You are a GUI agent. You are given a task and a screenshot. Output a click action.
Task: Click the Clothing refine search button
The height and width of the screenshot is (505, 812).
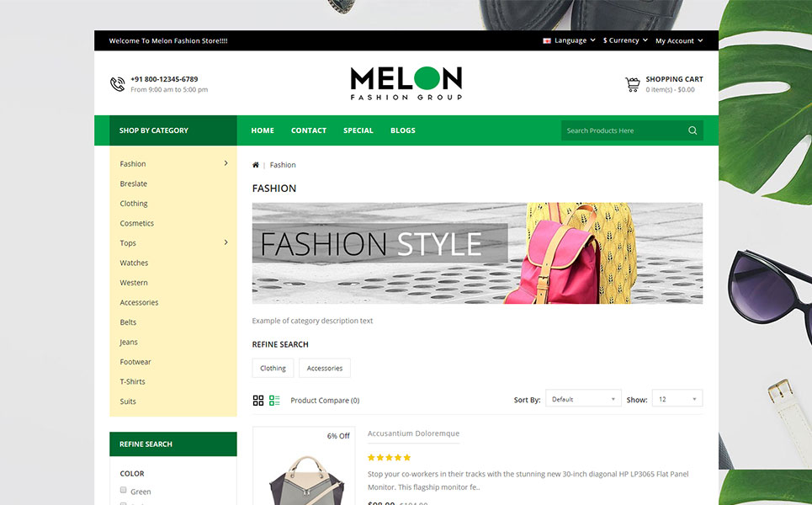[x=273, y=368]
